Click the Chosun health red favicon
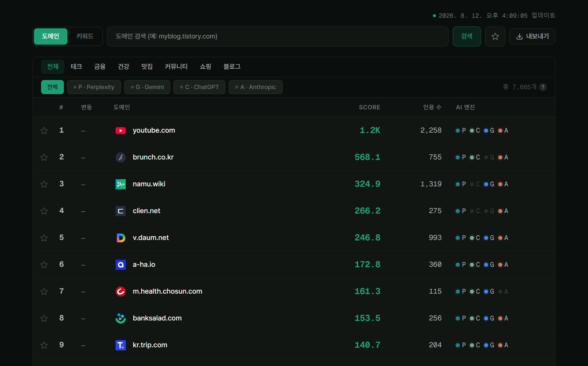This screenshot has width=588, height=366. tap(121, 291)
